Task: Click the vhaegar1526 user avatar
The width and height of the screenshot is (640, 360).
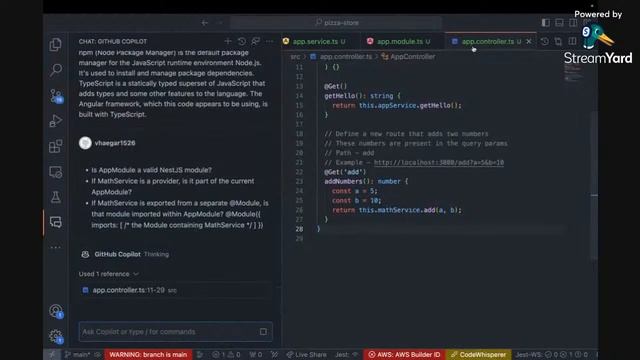Action: coord(85,143)
